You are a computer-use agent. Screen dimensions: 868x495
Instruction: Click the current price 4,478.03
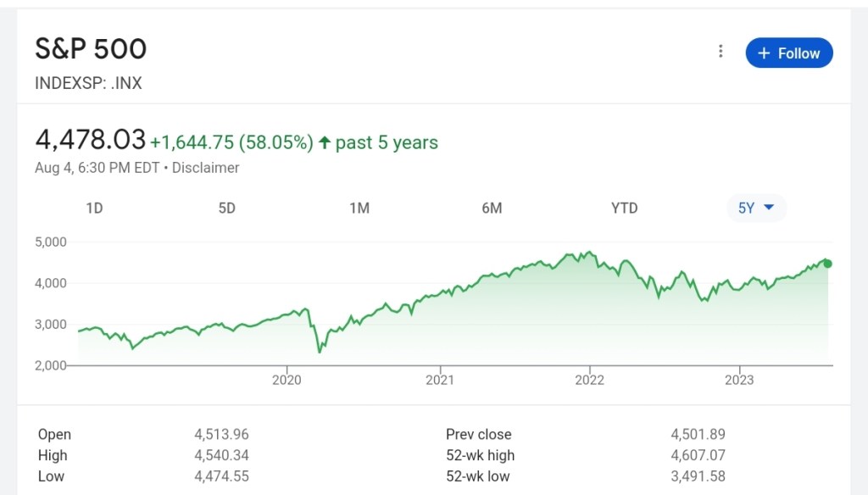point(90,141)
